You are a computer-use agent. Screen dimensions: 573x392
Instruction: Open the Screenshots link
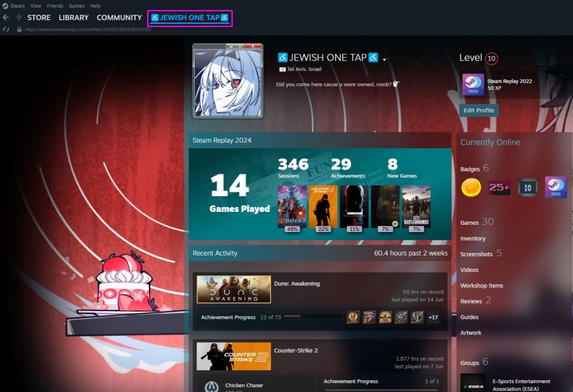pos(476,254)
